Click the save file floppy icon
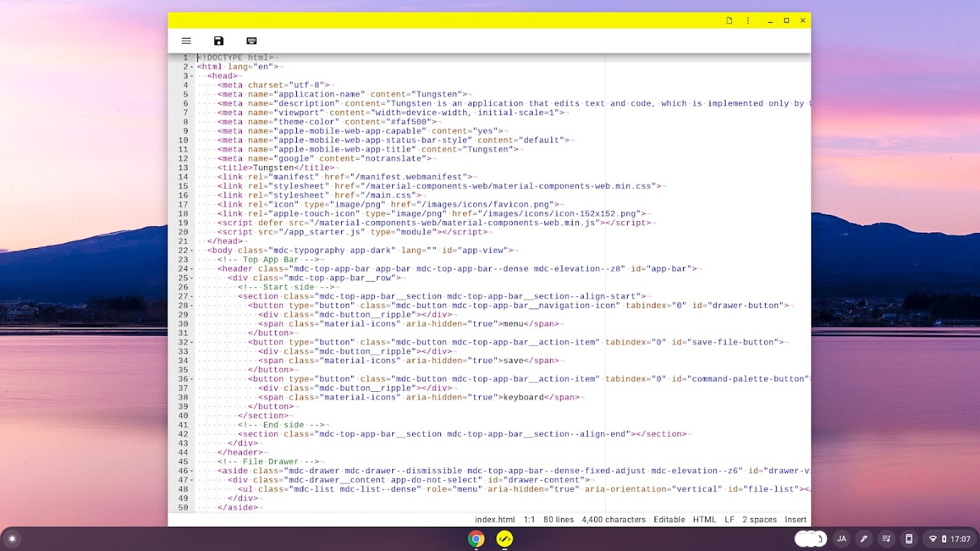980x551 pixels. tap(218, 41)
